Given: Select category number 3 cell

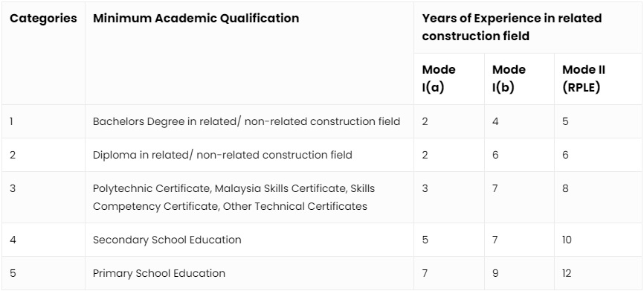Looking at the screenshot, I should [x=13, y=188].
